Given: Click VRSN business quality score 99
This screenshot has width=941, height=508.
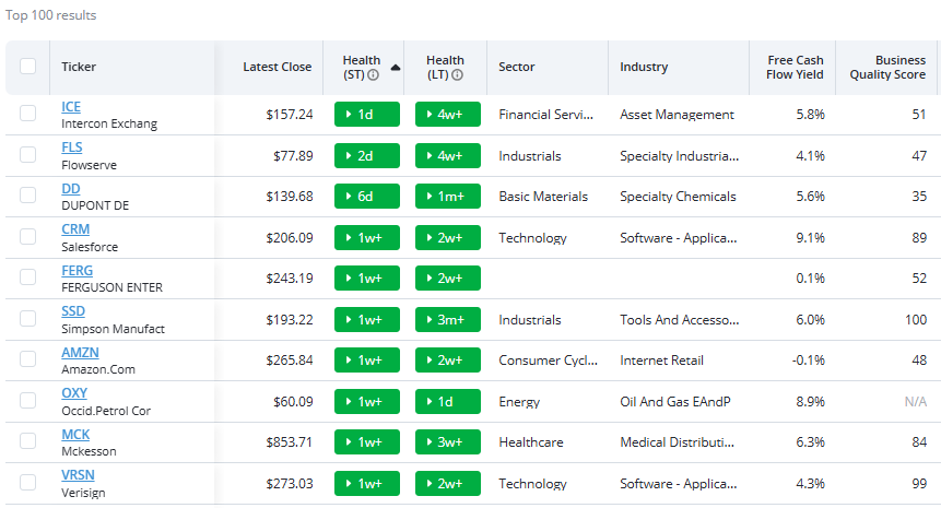Looking at the screenshot, I should click(919, 483).
